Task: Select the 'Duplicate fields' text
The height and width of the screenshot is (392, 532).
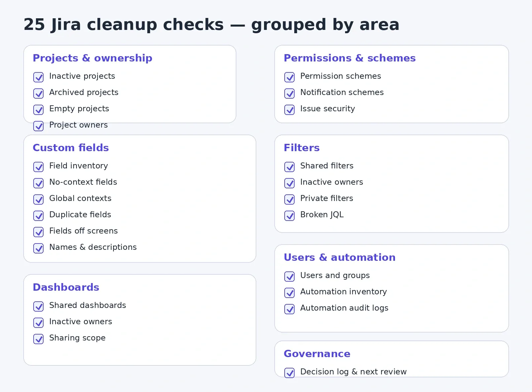Action: coord(80,215)
